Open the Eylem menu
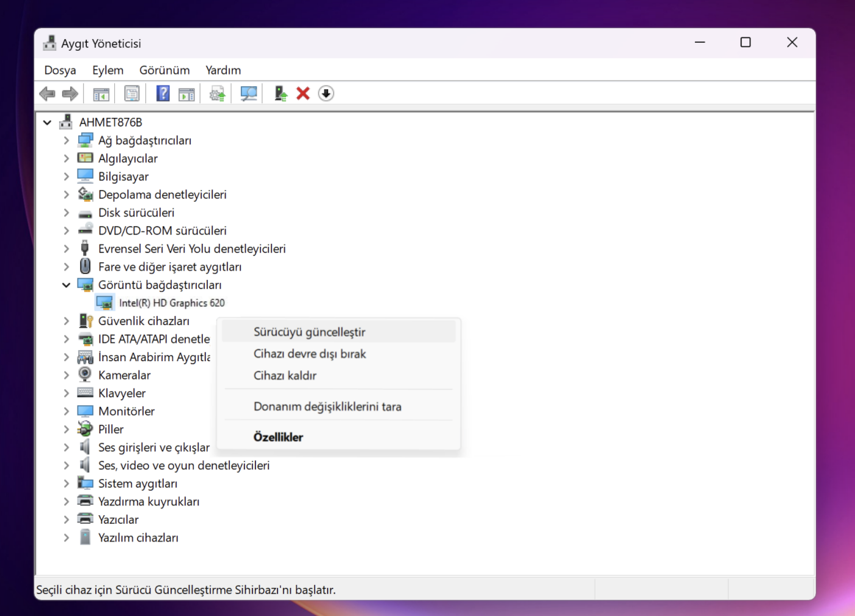The width and height of the screenshot is (855, 616). click(x=108, y=70)
